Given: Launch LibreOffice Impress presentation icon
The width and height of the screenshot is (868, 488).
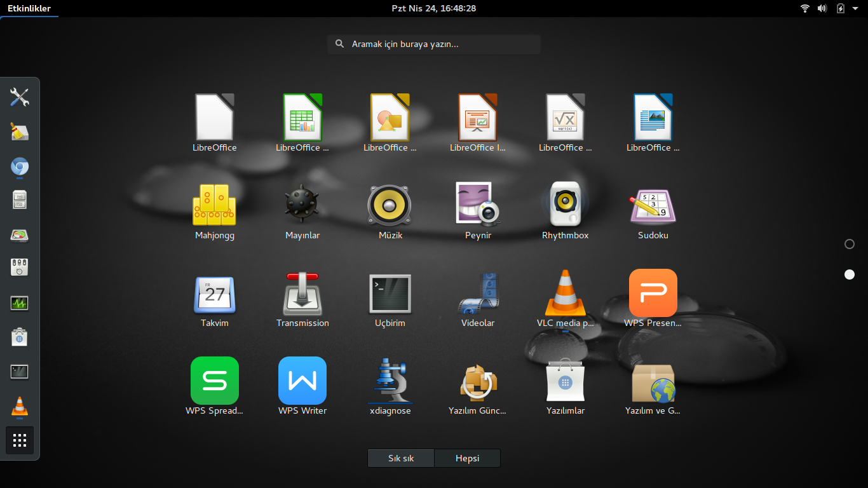Looking at the screenshot, I should coord(478,118).
